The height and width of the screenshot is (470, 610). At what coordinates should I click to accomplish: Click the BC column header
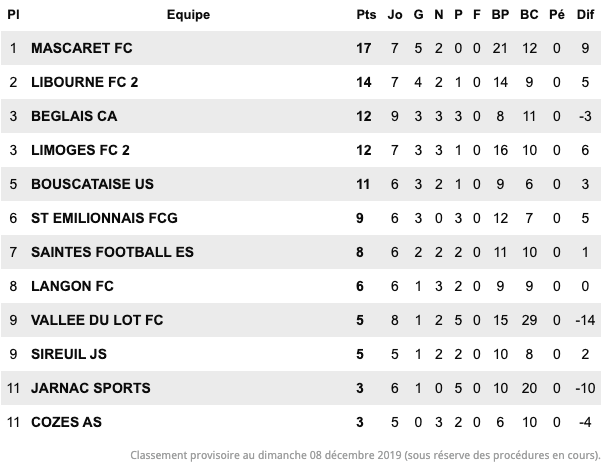[x=529, y=15]
